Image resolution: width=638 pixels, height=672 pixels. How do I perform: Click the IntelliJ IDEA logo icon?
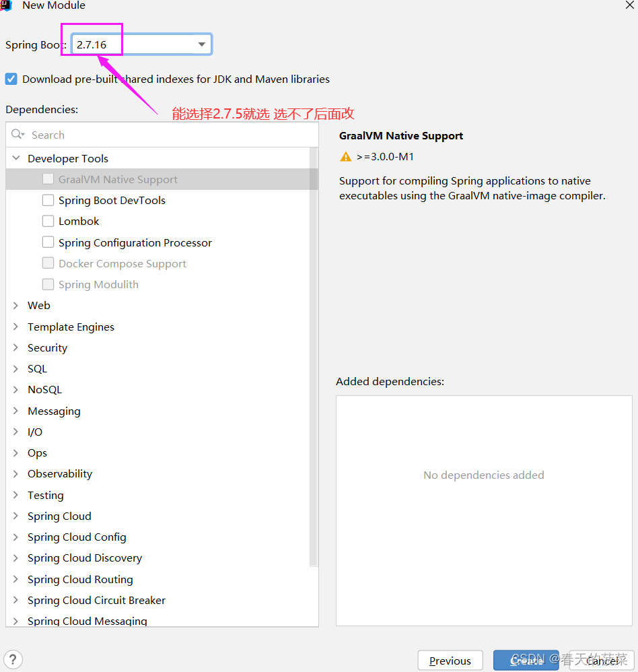[x=5, y=5]
